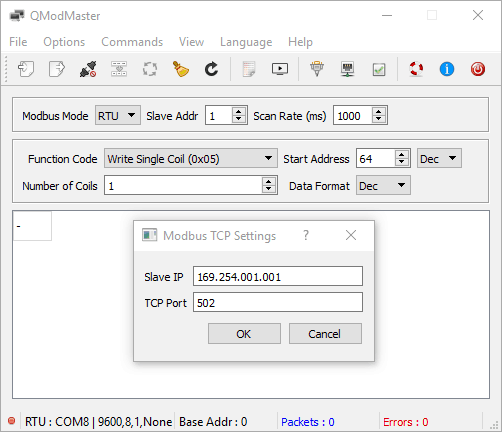
Task: Decrease the Number of Coils value
Action: (x=269, y=189)
